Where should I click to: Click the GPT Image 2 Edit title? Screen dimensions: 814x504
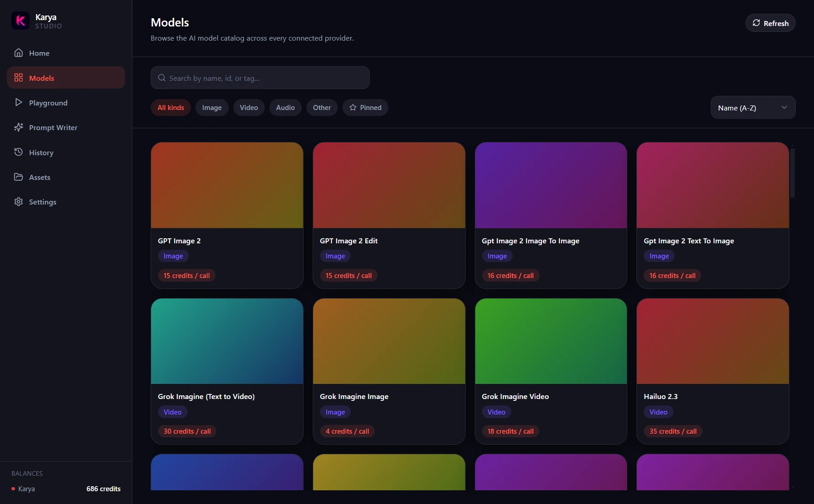click(349, 241)
